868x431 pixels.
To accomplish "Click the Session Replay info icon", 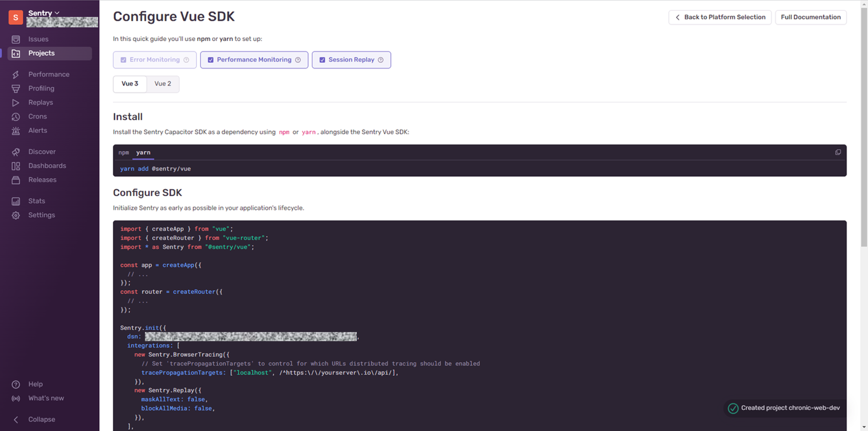I will 381,60.
